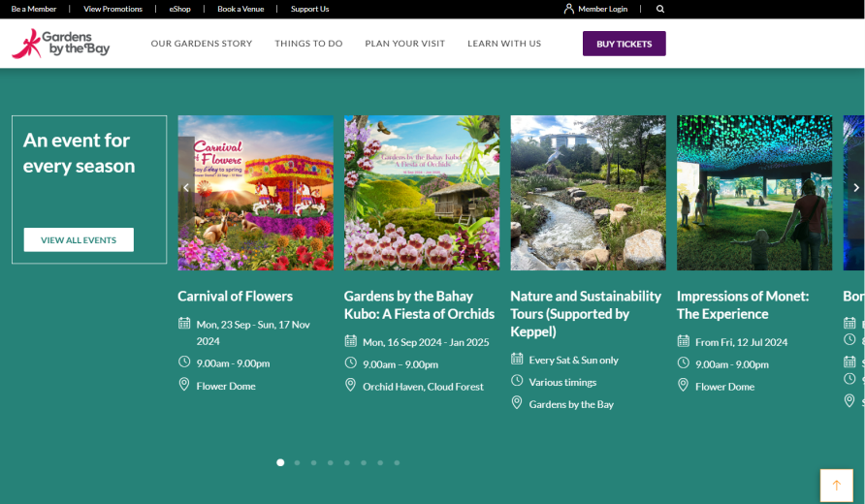Select the eighth carousel pagination dot

click(397, 462)
